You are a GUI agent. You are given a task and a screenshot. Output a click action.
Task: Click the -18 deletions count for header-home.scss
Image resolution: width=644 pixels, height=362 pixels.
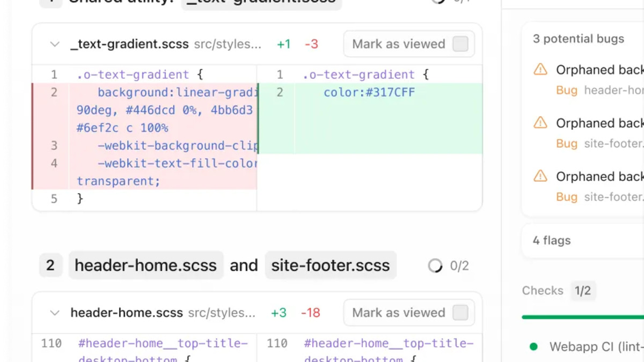311,313
